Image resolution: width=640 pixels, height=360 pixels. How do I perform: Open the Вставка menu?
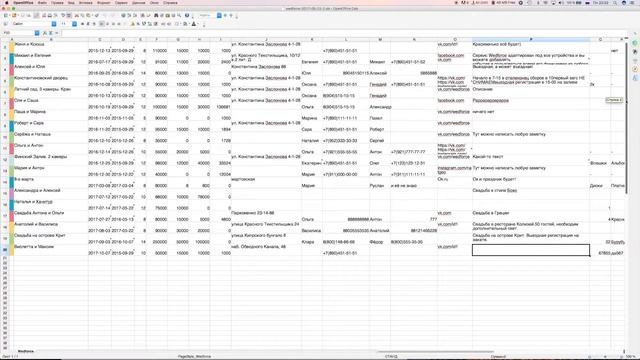click(85, 3)
